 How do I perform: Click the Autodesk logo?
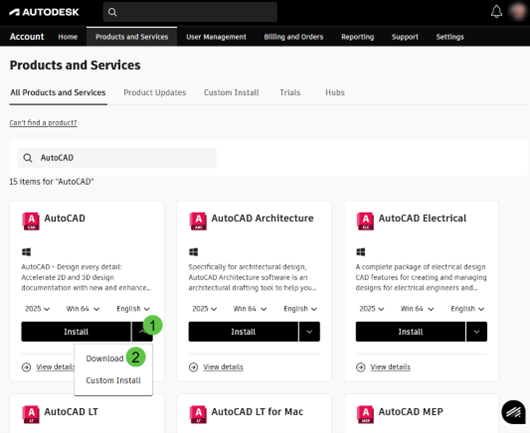pyautogui.click(x=44, y=12)
